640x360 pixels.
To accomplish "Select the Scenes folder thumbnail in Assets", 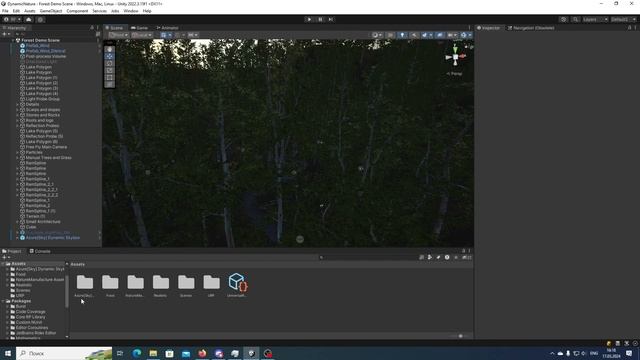I will coord(186,285).
